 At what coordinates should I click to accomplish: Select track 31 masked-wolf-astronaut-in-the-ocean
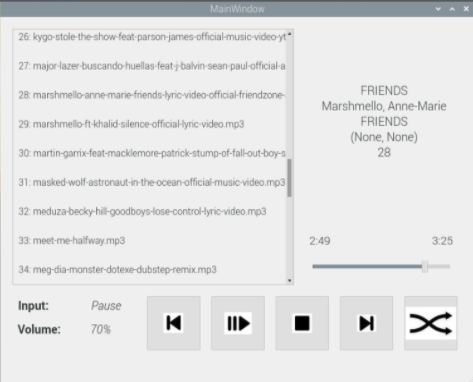(152, 182)
